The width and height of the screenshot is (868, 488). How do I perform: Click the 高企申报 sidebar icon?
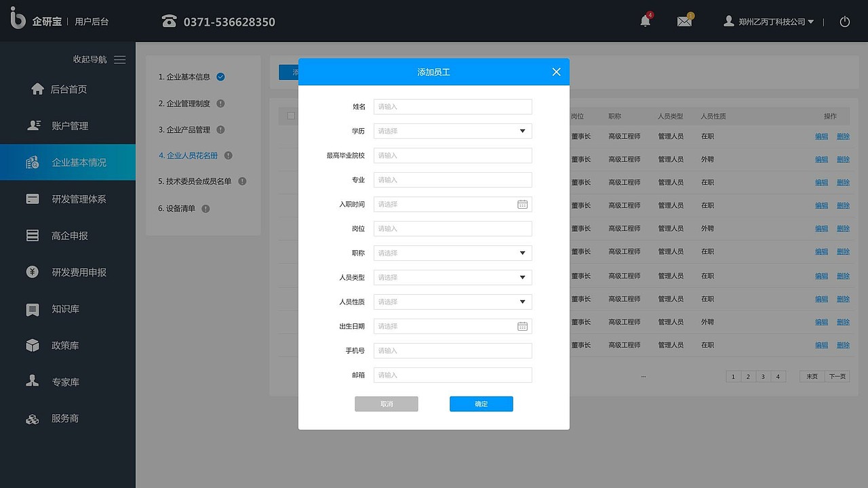(33, 235)
